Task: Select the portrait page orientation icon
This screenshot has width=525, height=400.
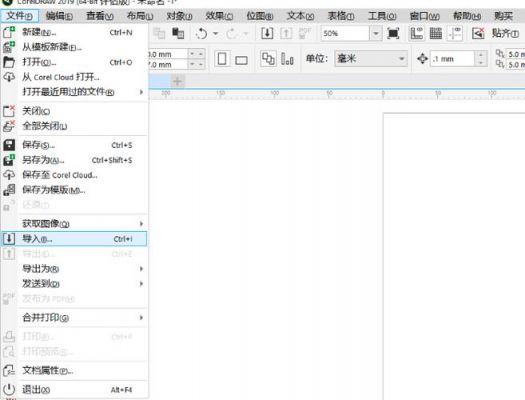Action: (x=222, y=59)
